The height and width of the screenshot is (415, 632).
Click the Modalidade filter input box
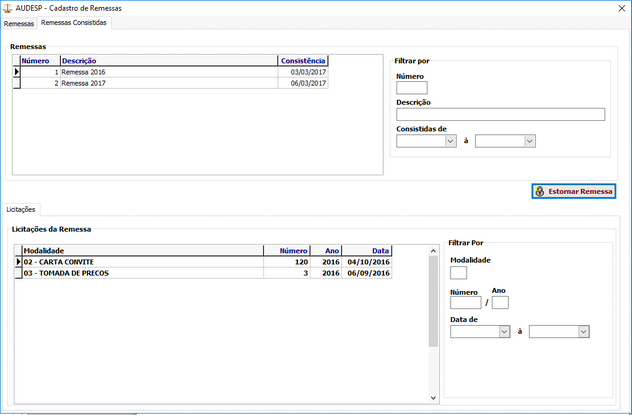point(458,272)
